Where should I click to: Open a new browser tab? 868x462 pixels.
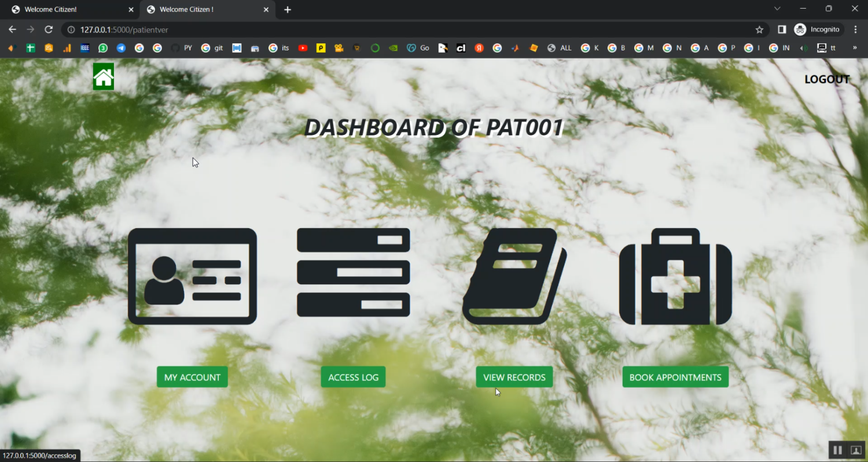pyautogui.click(x=288, y=9)
